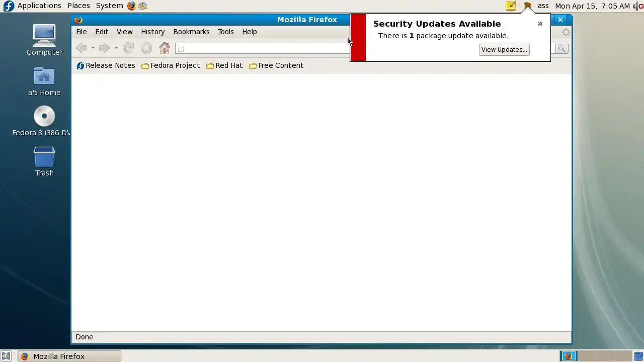Open the Trash desktop icon

coord(44,161)
